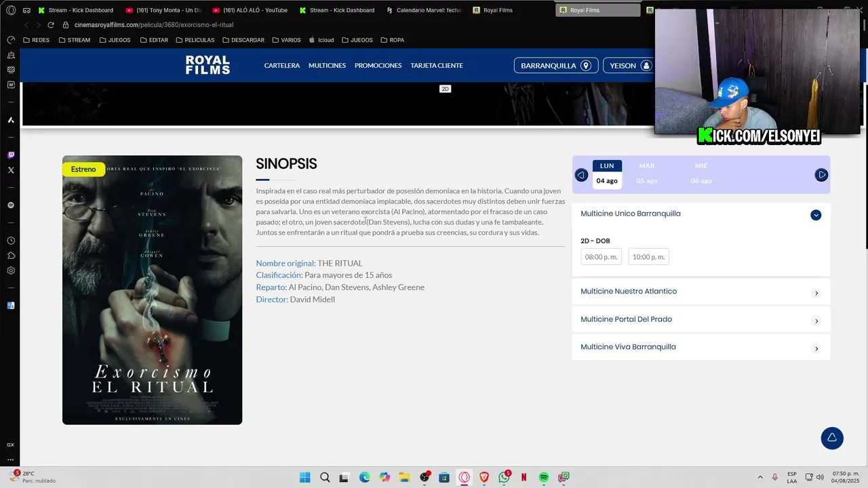Image resolution: width=868 pixels, height=488 pixels.
Task: Open PROMOCIONES menu item
Action: pos(378,66)
